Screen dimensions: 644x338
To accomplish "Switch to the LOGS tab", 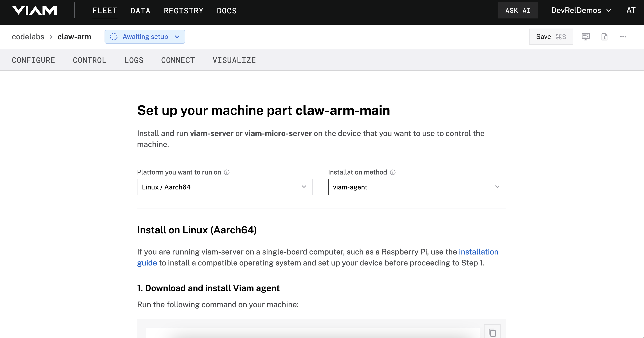I will [x=134, y=60].
